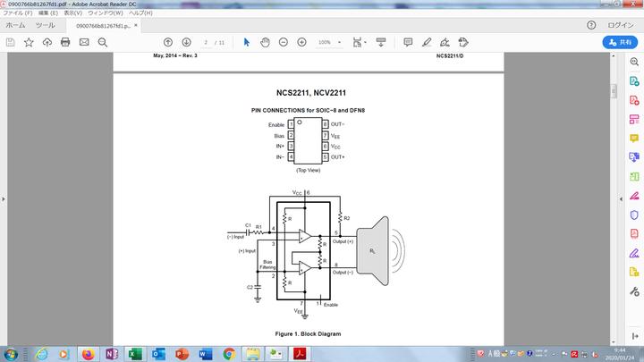Add a bookmark with the star icon

tap(29, 42)
